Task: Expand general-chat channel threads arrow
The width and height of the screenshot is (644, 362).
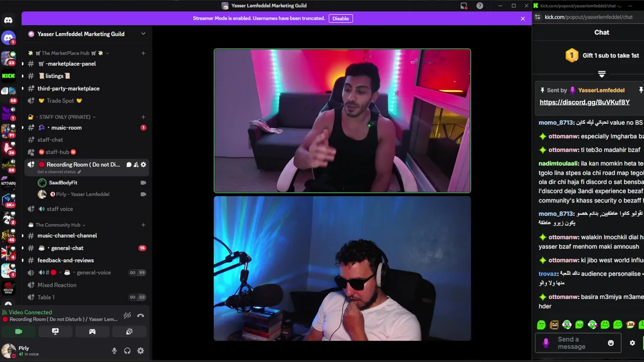Action: click(x=22, y=248)
